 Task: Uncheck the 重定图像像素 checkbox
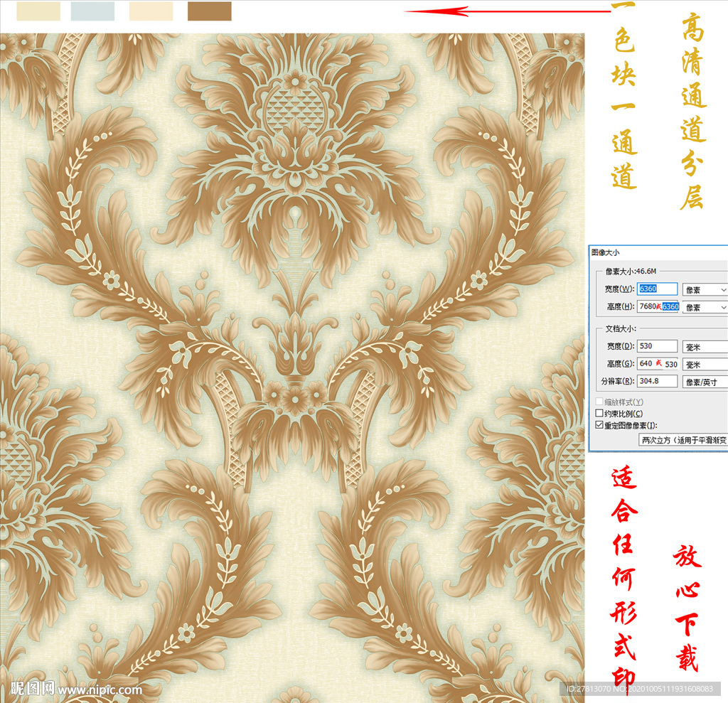click(x=599, y=425)
